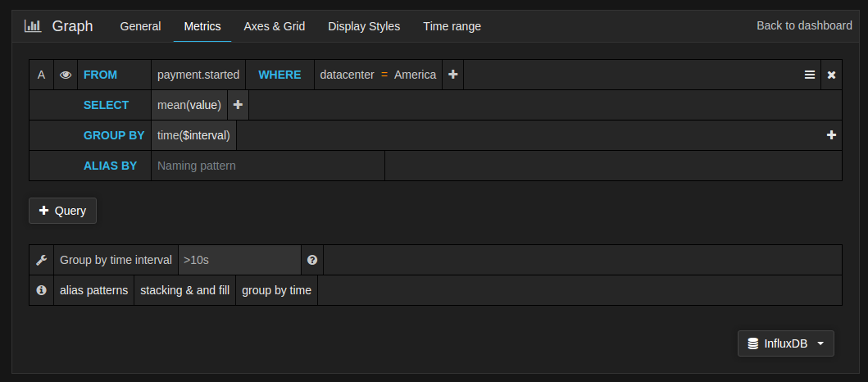The width and height of the screenshot is (868, 382).
Task: Click the info circle icon
Action: (41, 290)
